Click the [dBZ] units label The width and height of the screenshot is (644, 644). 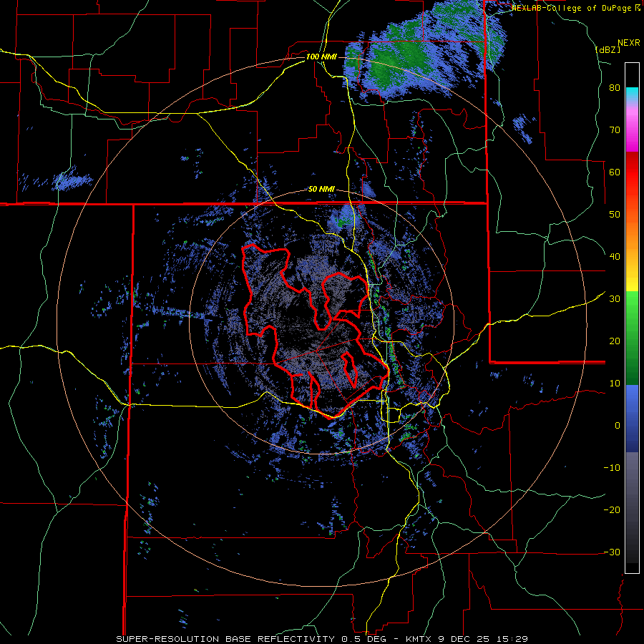pyautogui.click(x=608, y=49)
